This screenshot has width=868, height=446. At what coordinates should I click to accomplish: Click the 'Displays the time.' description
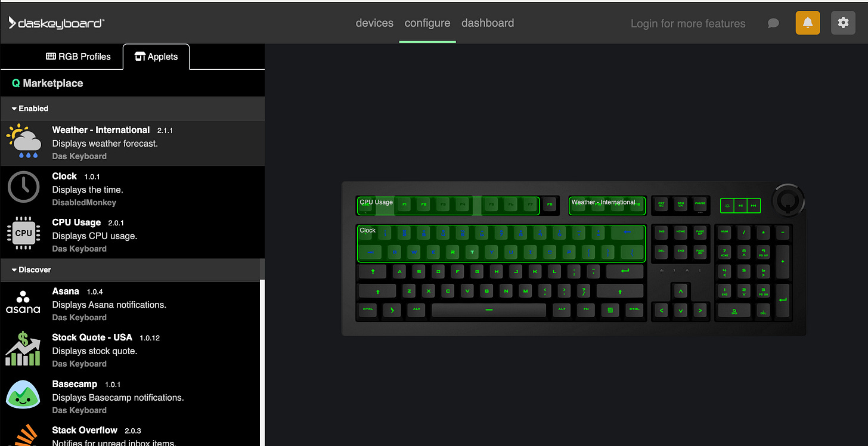[x=88, y=190]
